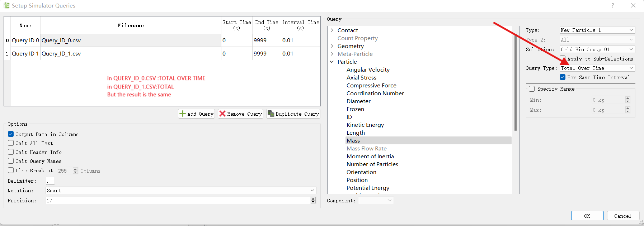This screenshot has width=644, height=226.
Task: Select Diameter in query tree
Action: coord(358,101)
